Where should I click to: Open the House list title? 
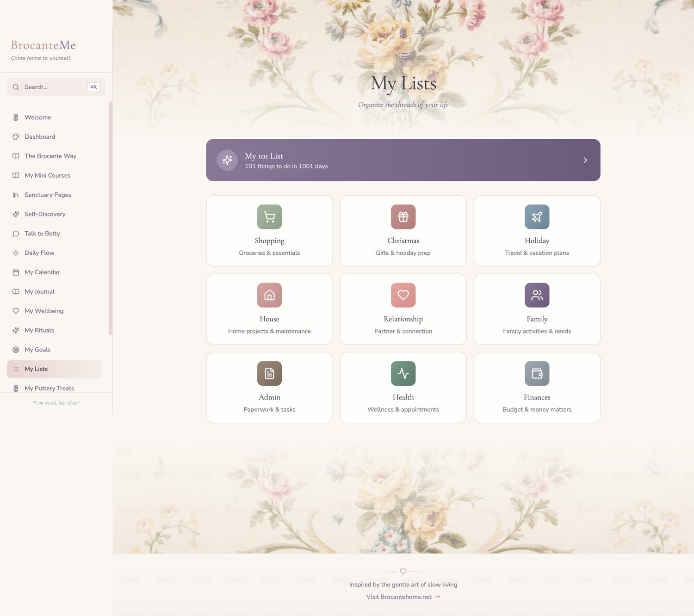click(269, 319)
